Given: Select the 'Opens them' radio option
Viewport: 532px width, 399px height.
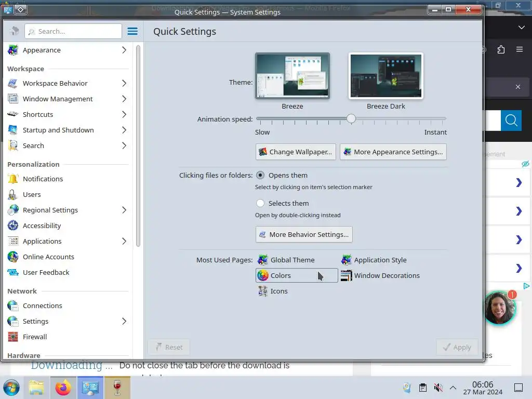Looking at the screenshot, I should click(260, 175).
